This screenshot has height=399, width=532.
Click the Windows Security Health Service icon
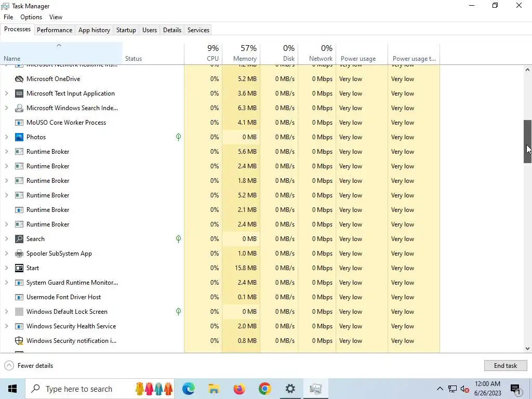pos(19,326)
